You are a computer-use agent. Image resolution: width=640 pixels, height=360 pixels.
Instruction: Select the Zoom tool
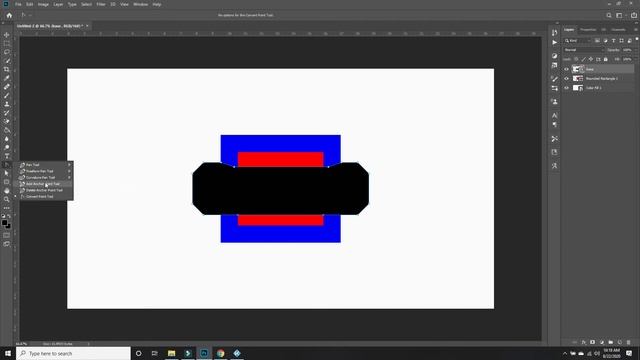pyautogui.click(x=7, y=199)
